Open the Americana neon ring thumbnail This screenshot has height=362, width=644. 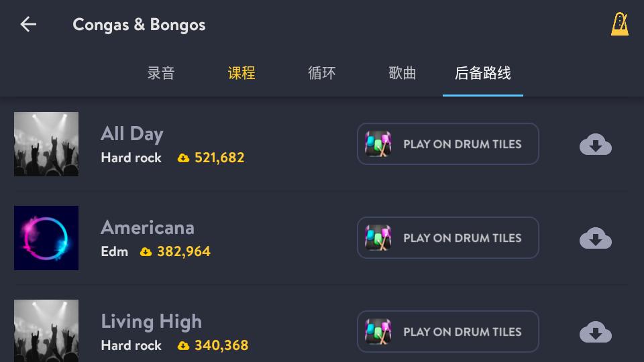tap(46, 238)
